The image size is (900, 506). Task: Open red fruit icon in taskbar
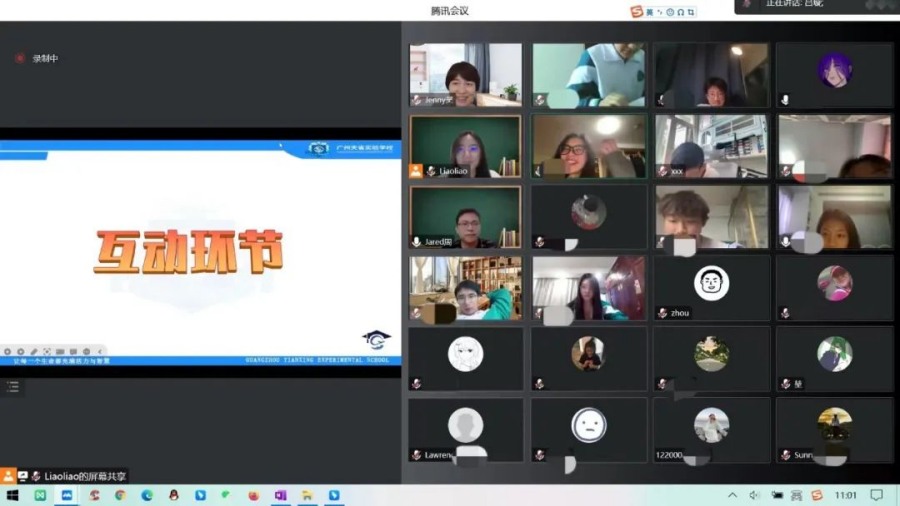pyautogui.click(x=253, y=495)
